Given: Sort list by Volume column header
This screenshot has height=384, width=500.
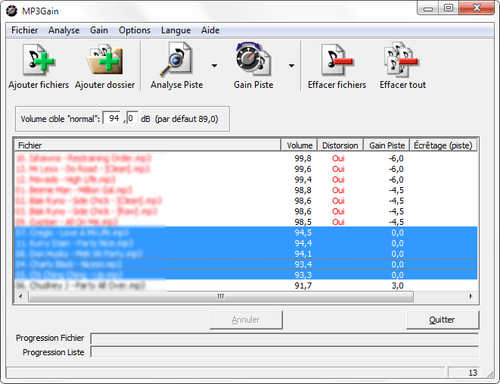Looking at the screenshot, I should pos(299,145).
